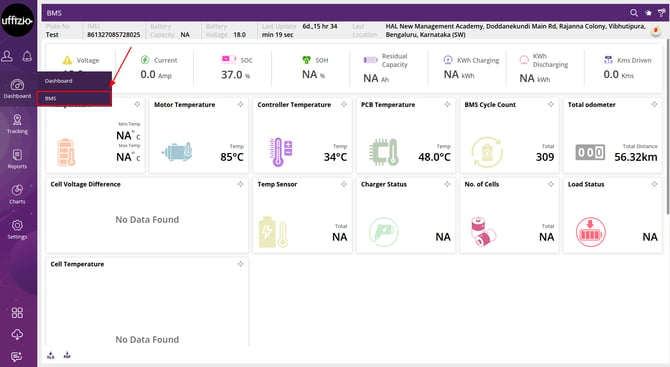Click the star favorite icon in header

(x=648, y=13)
